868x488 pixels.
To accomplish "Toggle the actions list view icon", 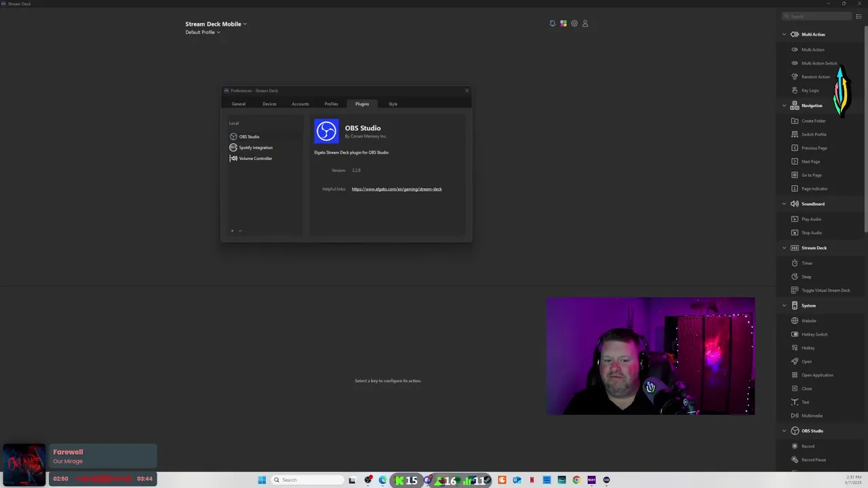I will 859,16.
